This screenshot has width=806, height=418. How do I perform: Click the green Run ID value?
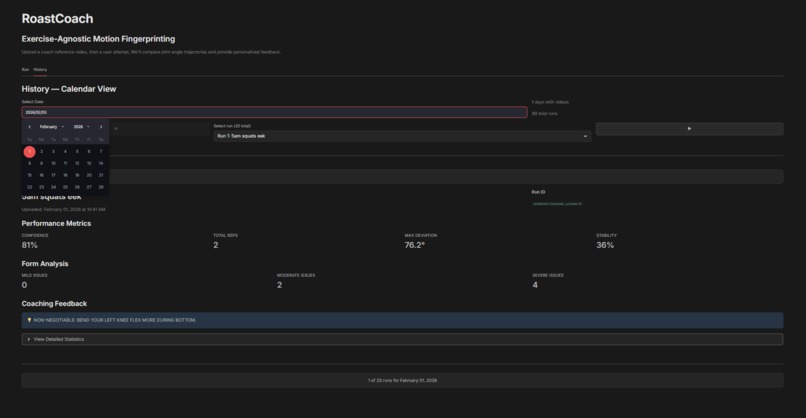point(557,204)
